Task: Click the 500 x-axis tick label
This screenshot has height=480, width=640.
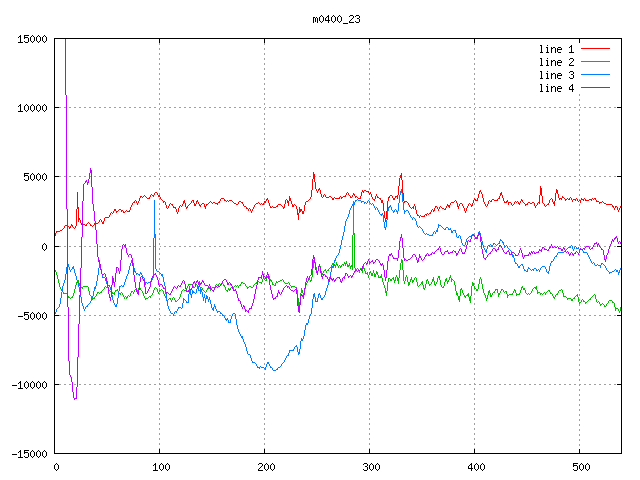Action: [x=580, y=467]
